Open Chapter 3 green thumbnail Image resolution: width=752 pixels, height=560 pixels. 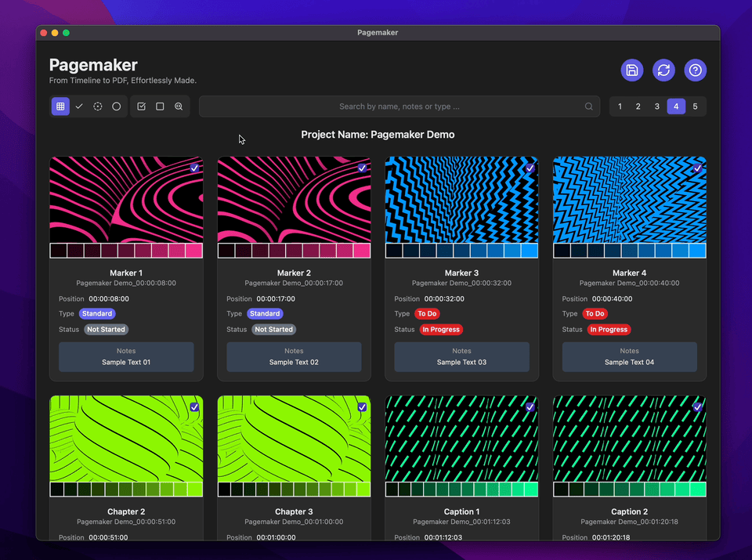coord(294,439)
